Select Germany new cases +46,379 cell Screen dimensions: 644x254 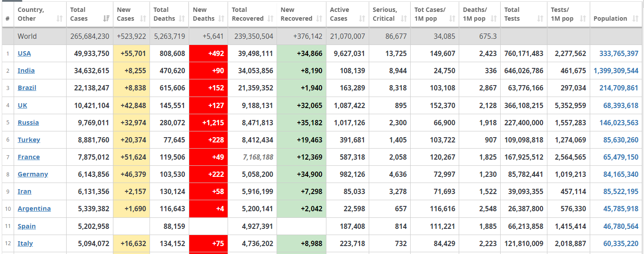tap(131, 174)
